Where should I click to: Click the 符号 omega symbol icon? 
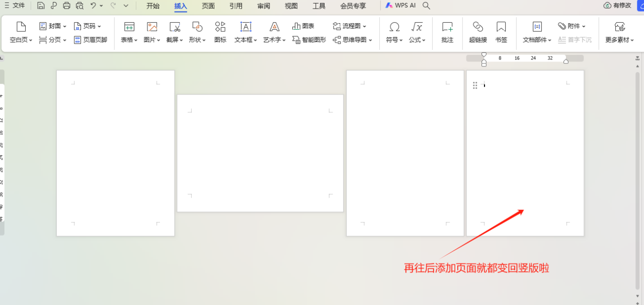394,27
